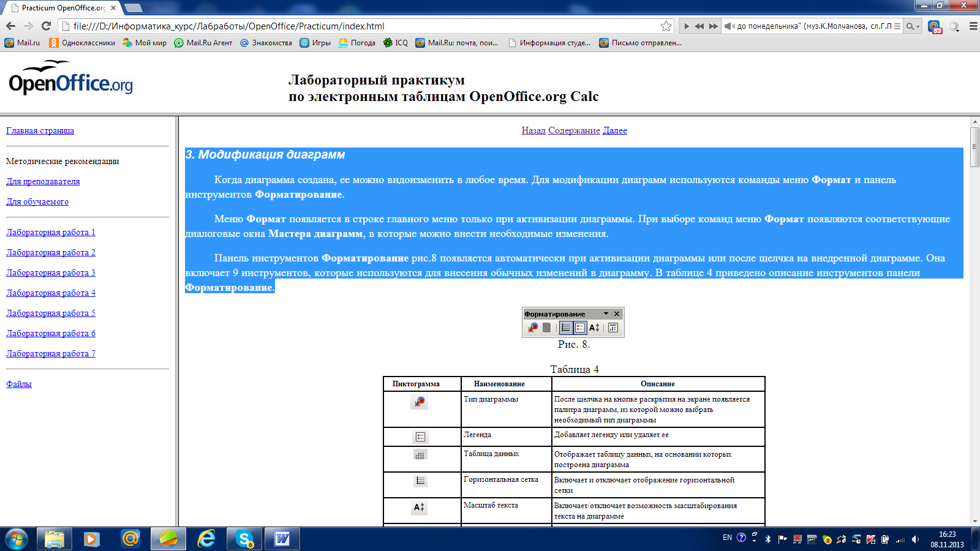This screenshot has height=551, width=980.
Task: Skip to previous track in music player
Action: click(x=699, y=26)
